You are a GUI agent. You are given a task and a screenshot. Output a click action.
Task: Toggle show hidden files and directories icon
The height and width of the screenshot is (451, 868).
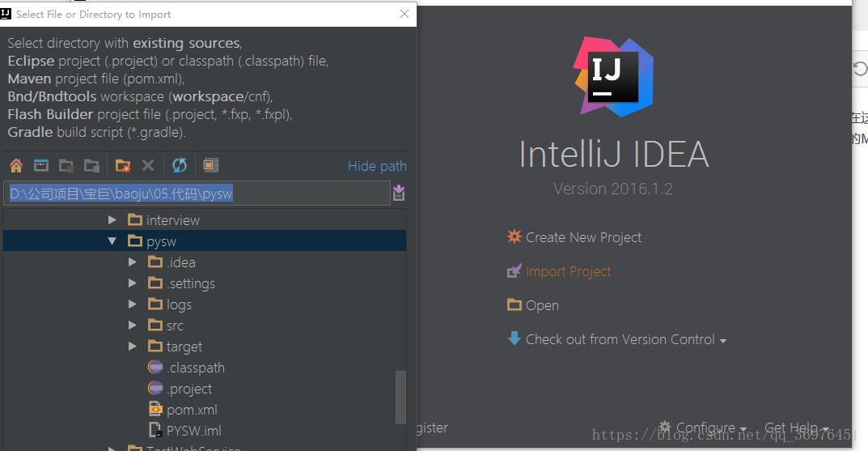click(211, 165)
